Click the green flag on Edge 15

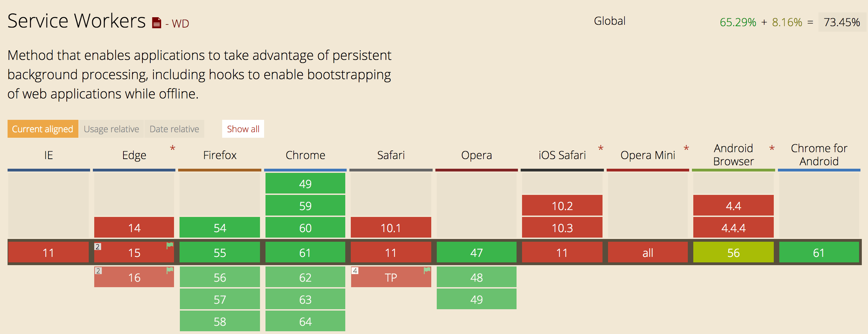click(x=170, y=246)
